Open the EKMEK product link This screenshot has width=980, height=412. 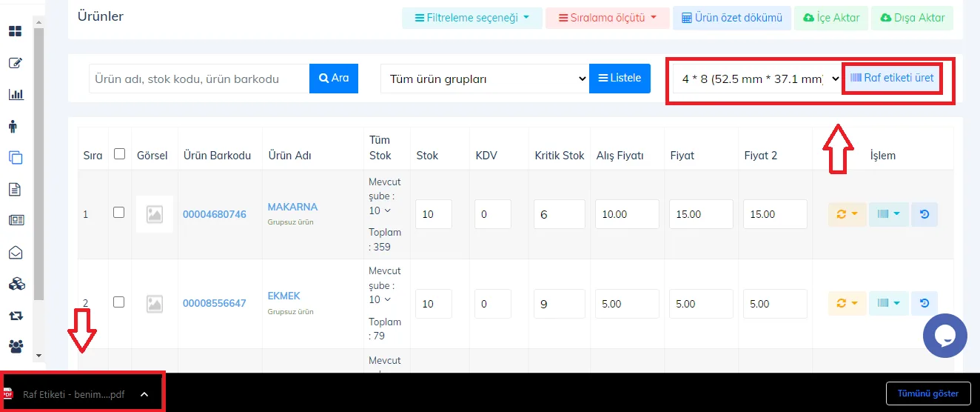click(x=283, y=296)
